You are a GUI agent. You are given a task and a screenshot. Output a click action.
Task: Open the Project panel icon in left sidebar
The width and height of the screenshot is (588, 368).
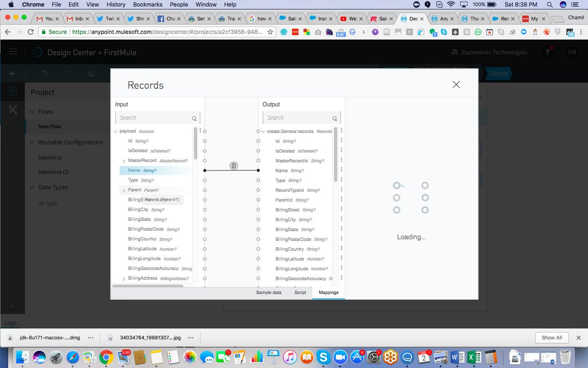13,91
